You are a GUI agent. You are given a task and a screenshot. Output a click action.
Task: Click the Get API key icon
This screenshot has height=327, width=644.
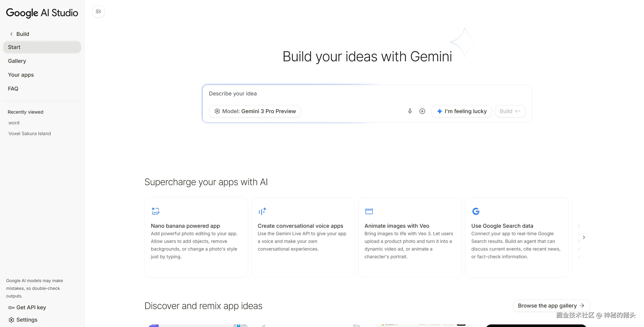pos(11,308)
